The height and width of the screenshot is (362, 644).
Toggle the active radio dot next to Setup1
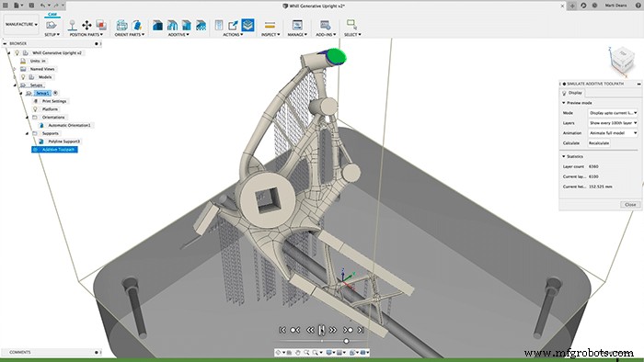point(55,93)
